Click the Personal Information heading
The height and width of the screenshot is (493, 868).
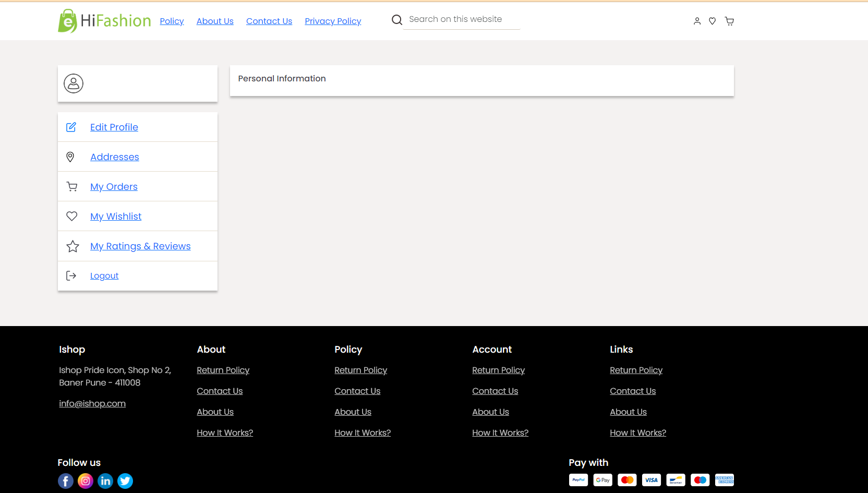click(282, 78)
